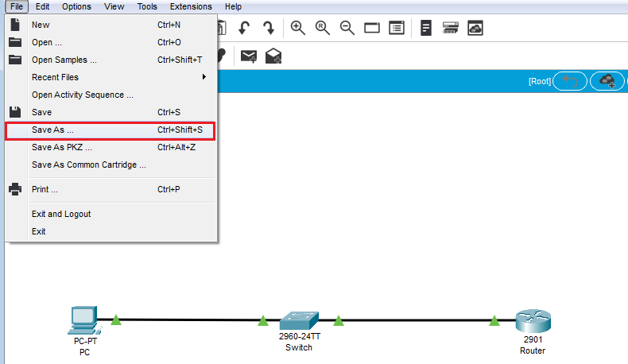This screenshot has width=628, height=364.
Task: Select Save As PKZ ... entry
Action: [x=110, y=147]
